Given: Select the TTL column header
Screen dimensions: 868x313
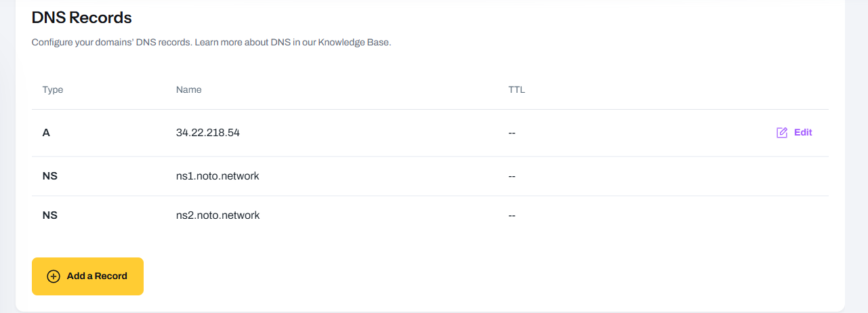Looking at the screenshot, I should pos(516,89).
